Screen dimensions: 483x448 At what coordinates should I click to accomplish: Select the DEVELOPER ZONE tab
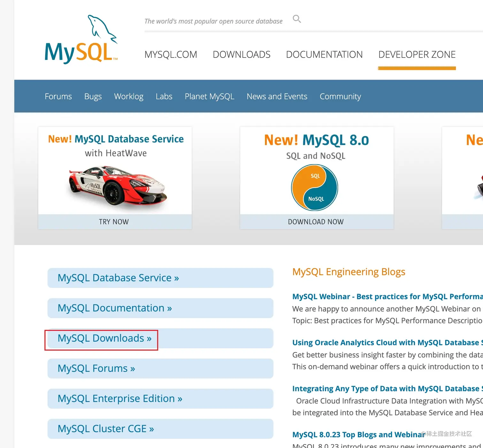tap(417, 55)
